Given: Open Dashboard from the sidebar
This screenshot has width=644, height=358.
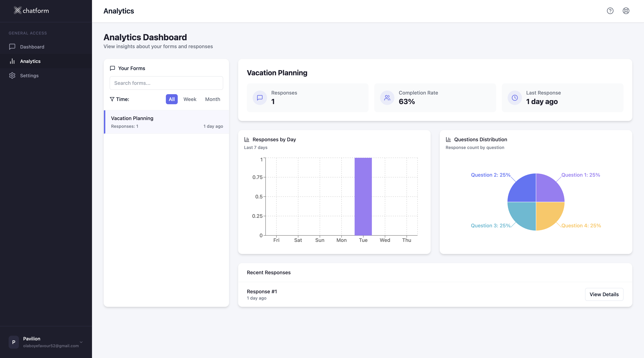Looking at the screenshot, I should point(32,47).
